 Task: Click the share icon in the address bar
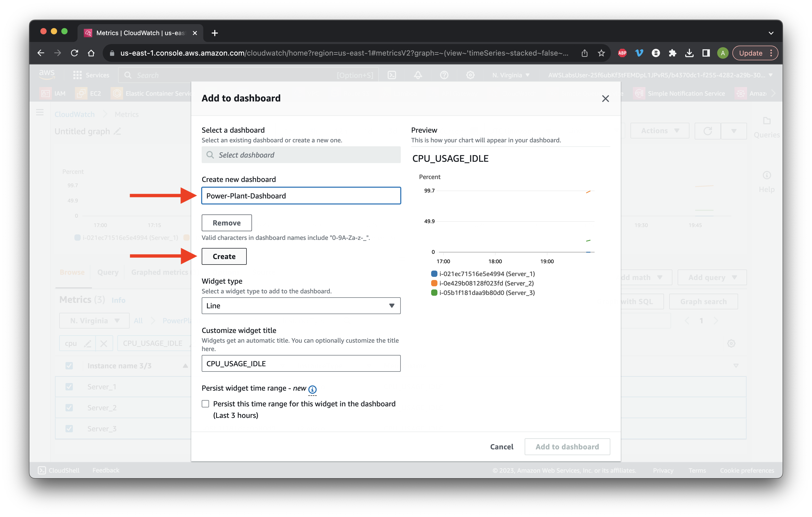(x=584, y=53)
